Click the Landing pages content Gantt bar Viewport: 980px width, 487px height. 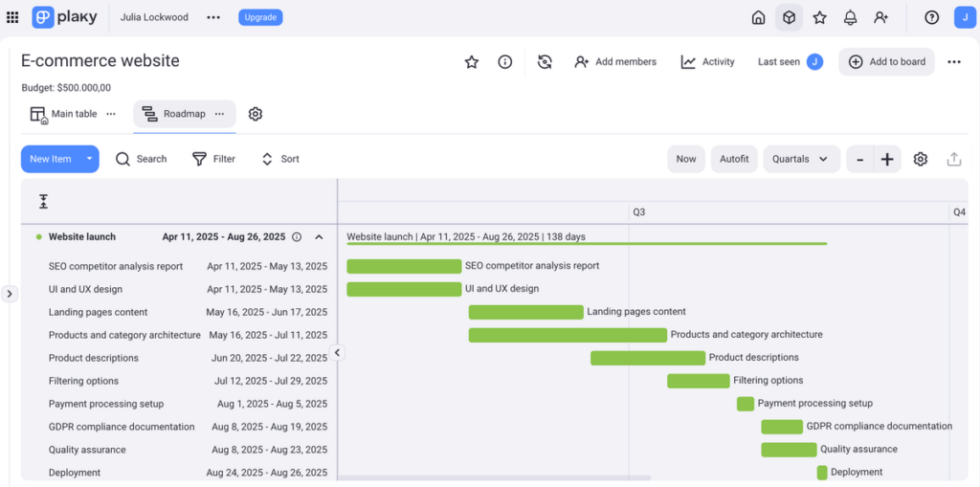coord(525,312)
